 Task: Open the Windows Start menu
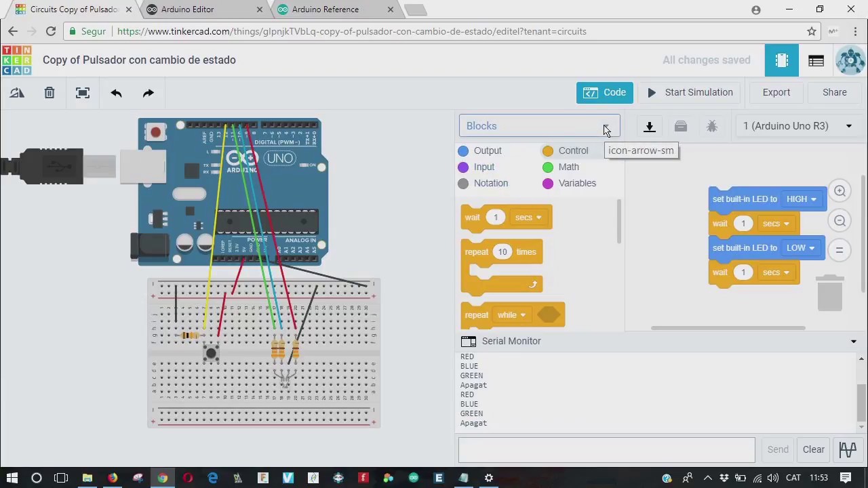tap(12, 478)
